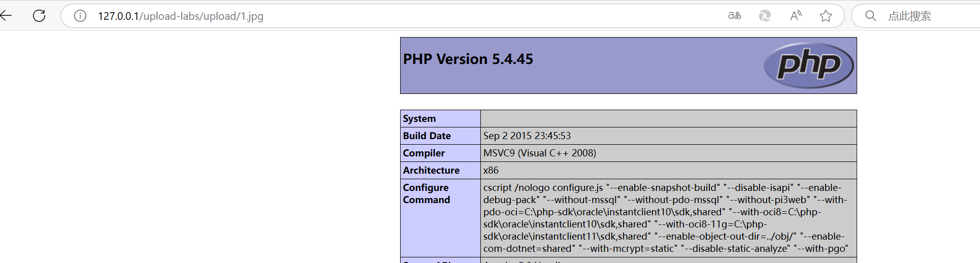
Task: Click the MSVC9 (Visual C++ 2008) value
Action: pyautogui.click(x=540, y=153)
